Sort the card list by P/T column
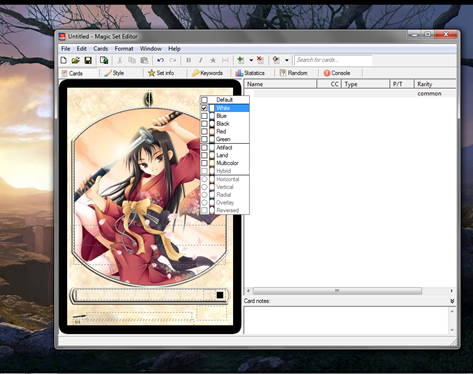Image resolution: width=473 pixels, height=374 pixels. point(402,84)
